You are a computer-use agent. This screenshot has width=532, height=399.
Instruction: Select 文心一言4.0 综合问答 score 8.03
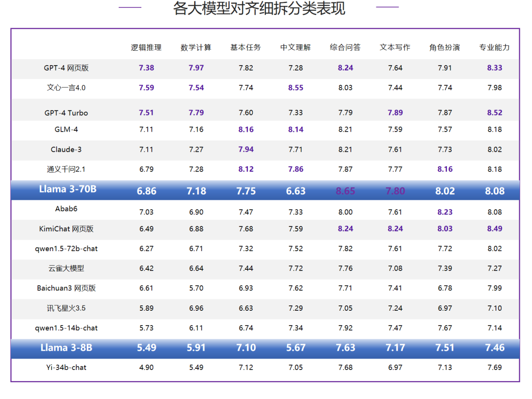[x=345, y=88]
